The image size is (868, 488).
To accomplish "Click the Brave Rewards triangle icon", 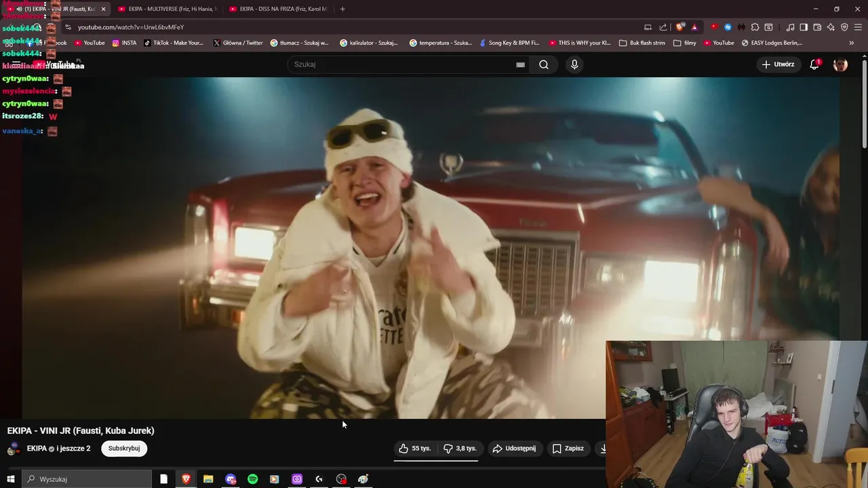I will click(x=694, y=27).
